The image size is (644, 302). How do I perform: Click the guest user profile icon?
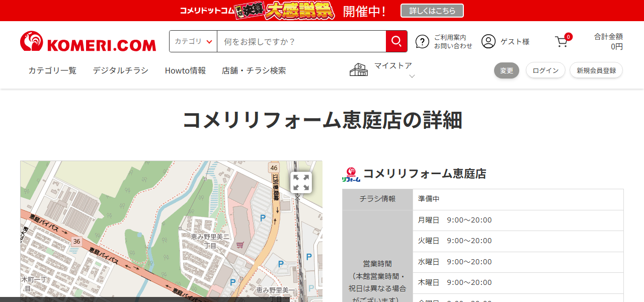488,41
